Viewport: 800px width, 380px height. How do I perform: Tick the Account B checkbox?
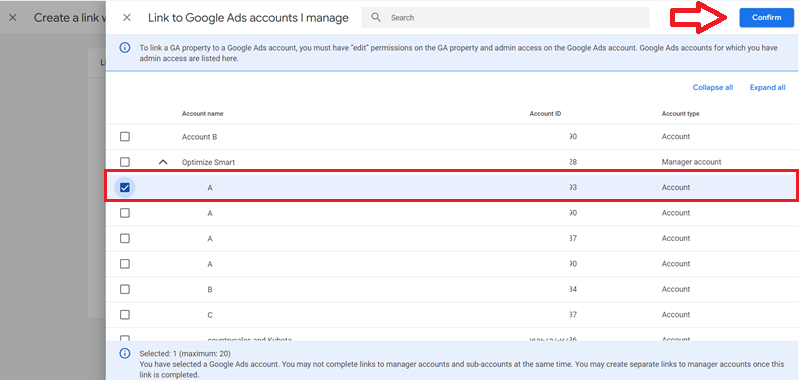(x=124, y=137)
